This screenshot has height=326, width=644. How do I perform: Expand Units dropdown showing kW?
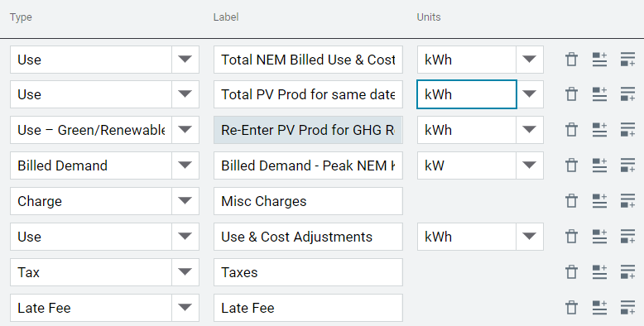tap(530, 165)
